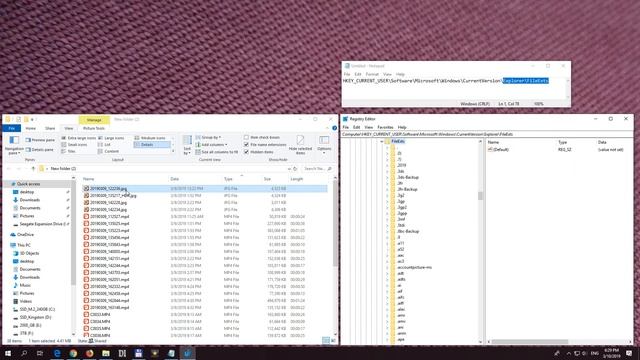Collapse the FileExts registry key

click(x=382, y=141)
